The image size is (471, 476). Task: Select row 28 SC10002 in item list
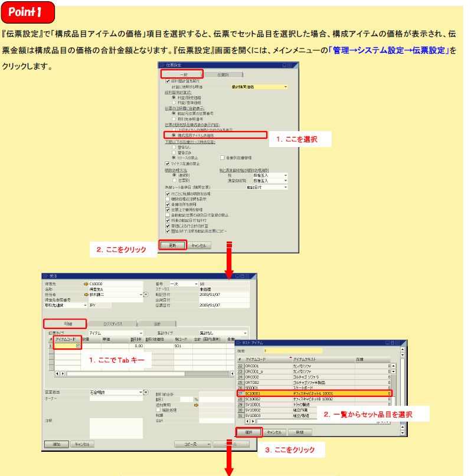[x=314, y=399]
